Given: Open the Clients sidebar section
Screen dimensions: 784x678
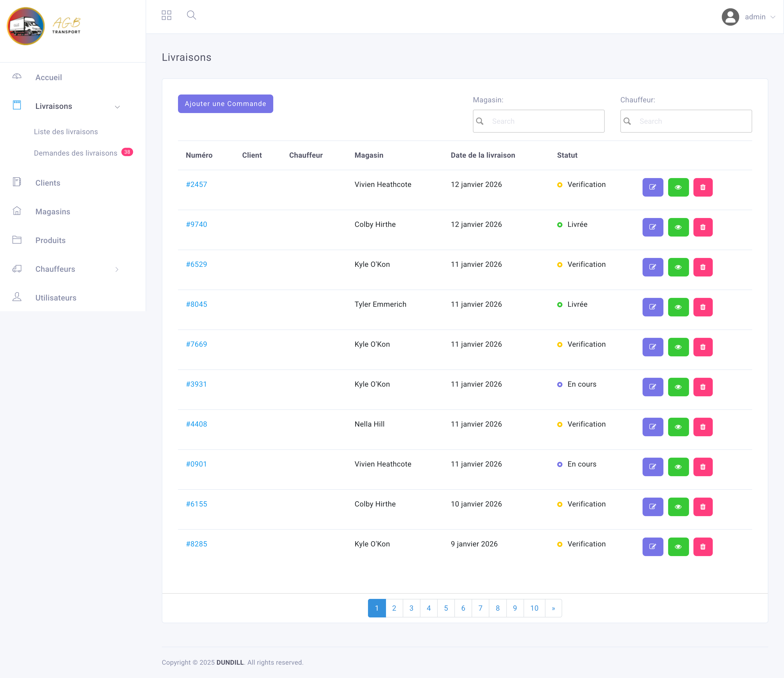Looking at the screenshot, I should (48, 183).
